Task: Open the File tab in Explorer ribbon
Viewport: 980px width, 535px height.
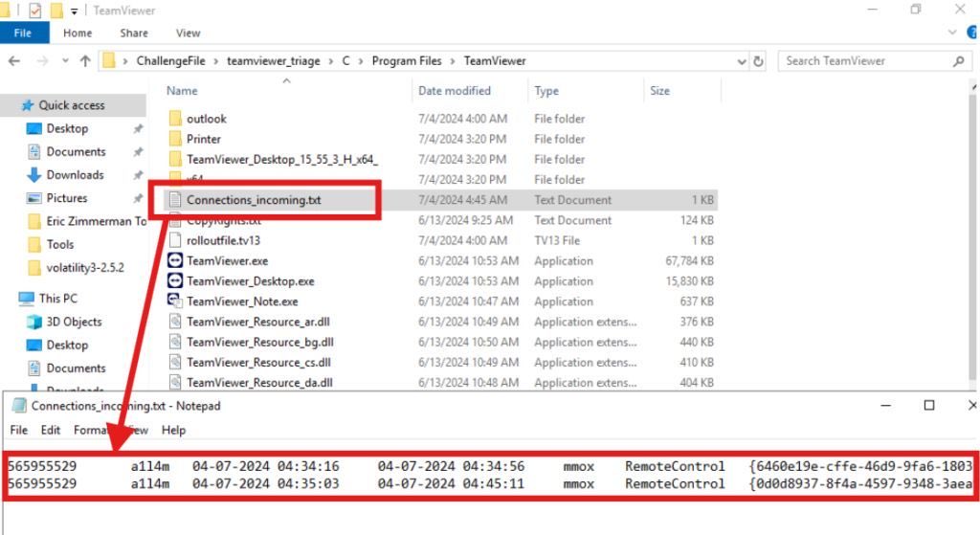Action: (x=23, y=33)
